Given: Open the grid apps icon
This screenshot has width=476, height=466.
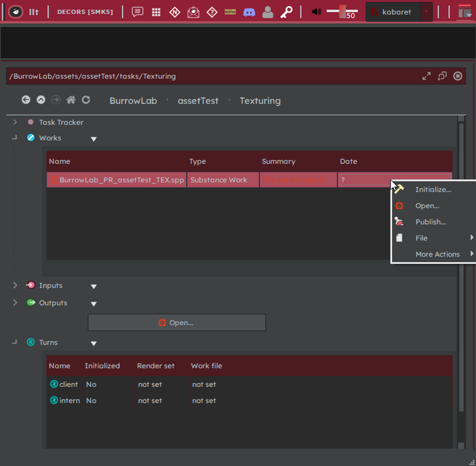Looking at the screenshot, I should (156, 12).
